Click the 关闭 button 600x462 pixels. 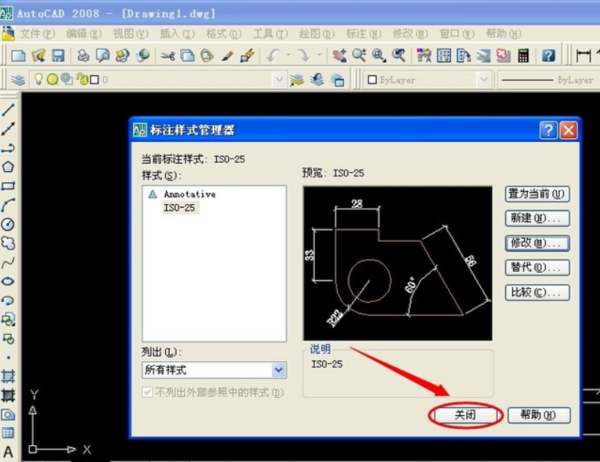pos(465,415)
